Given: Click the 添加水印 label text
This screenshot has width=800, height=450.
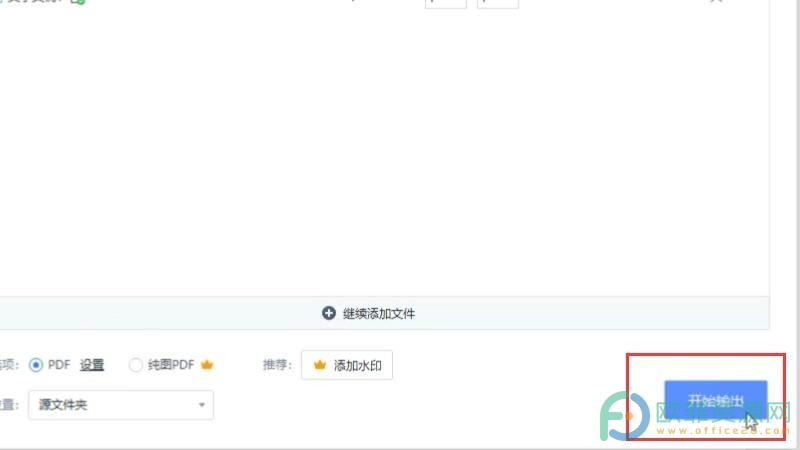Looking at the screenshot, I should point(358,365).
